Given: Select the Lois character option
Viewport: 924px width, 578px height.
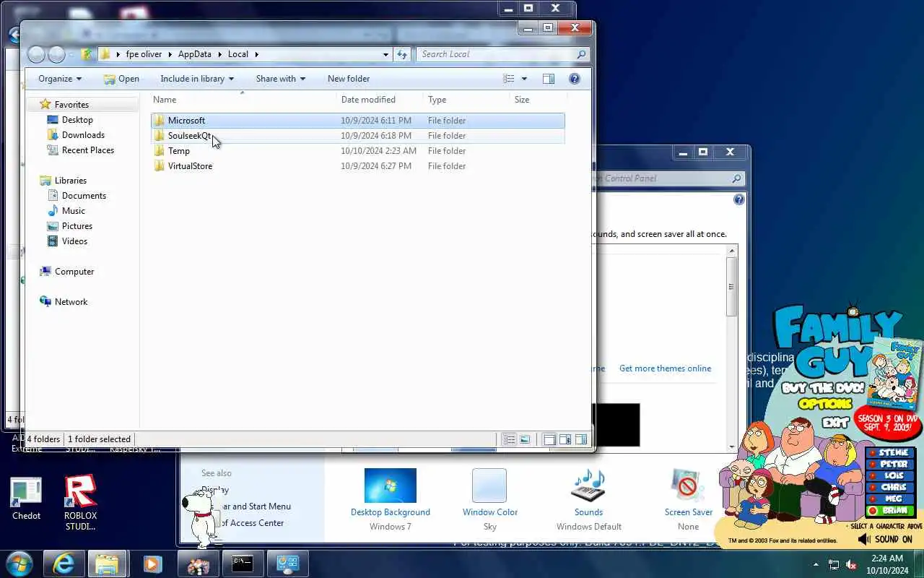Looking at the screenshot, I should 890,476.
